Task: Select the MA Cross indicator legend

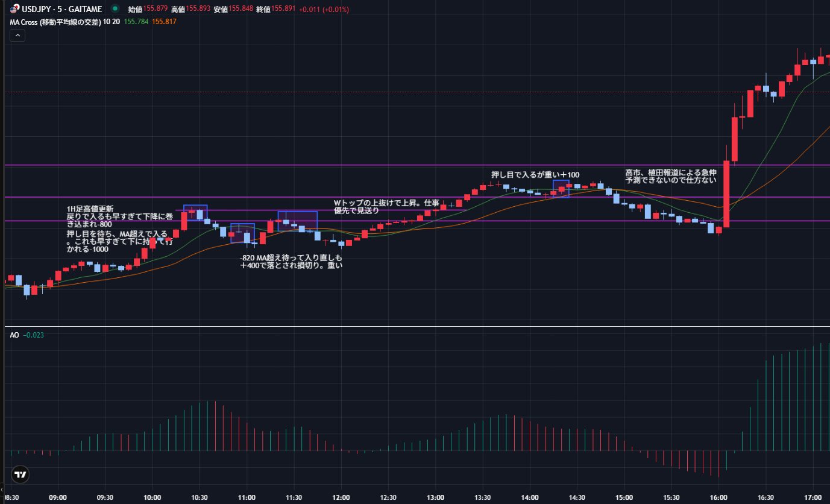Action: (x=54, y=22)
